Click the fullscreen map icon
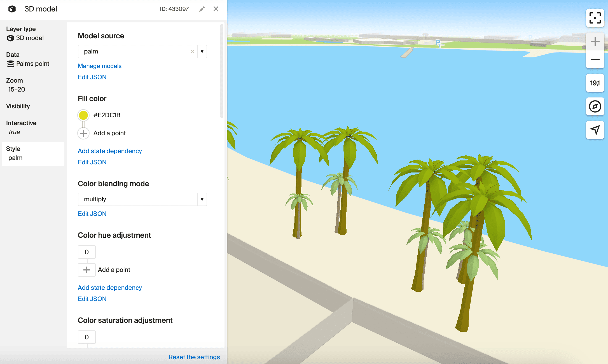The width and height of the screenshot is (608, 364). [595, 18]
